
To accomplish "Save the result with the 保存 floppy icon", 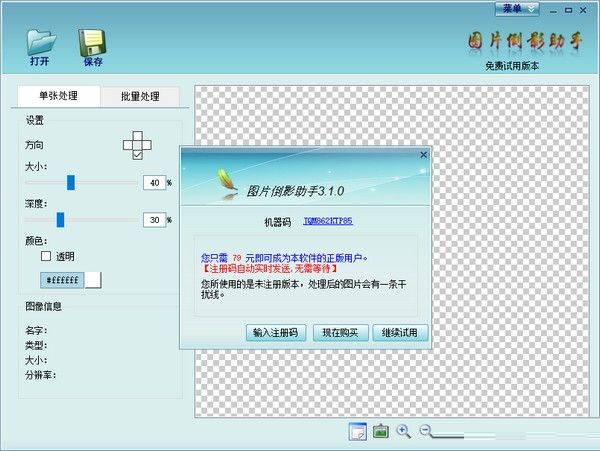I will (x=92, y=47).
